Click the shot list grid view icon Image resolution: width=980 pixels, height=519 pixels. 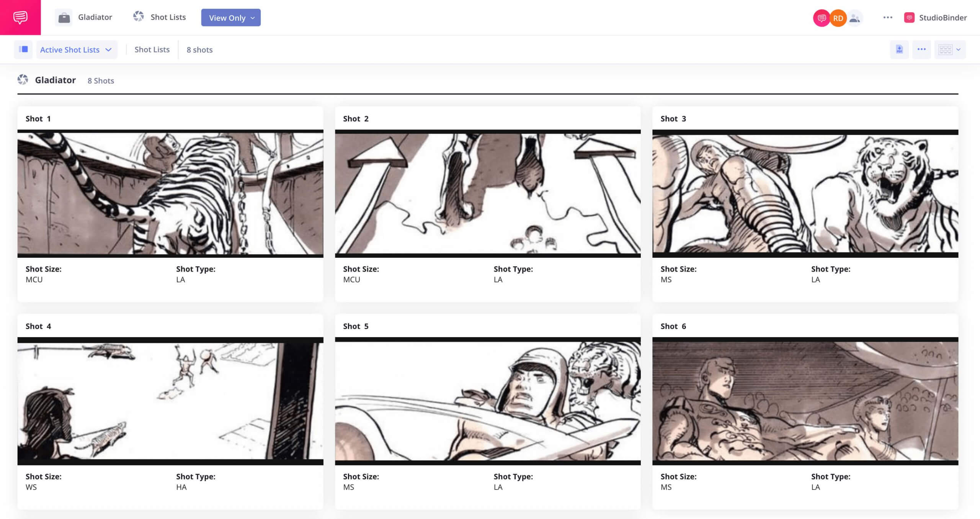point(945,49)
